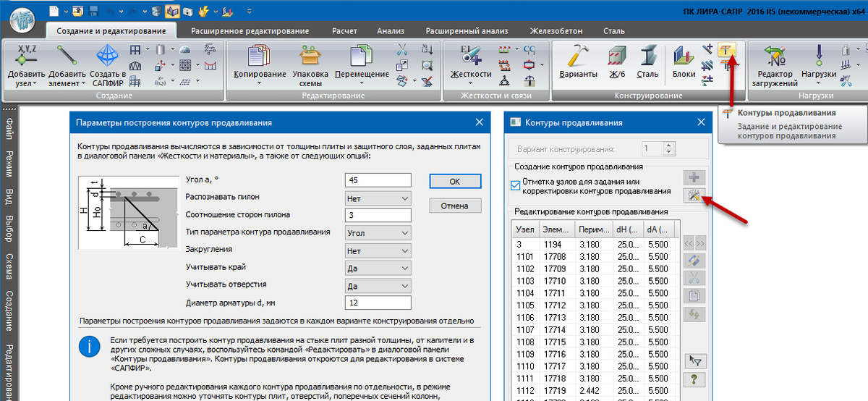Switch to Расширенный анализ tab
The image size is (868, 401).
(467, 31)
